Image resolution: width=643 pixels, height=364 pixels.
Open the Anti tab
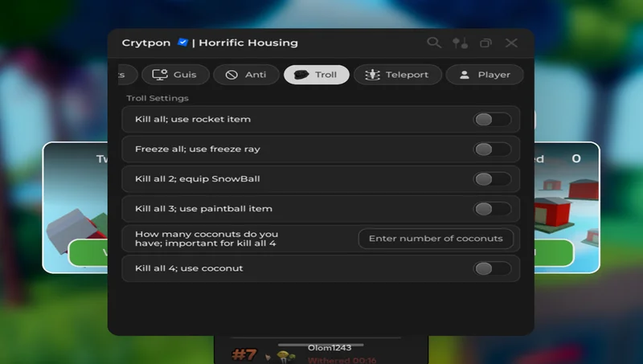point(246,75)
